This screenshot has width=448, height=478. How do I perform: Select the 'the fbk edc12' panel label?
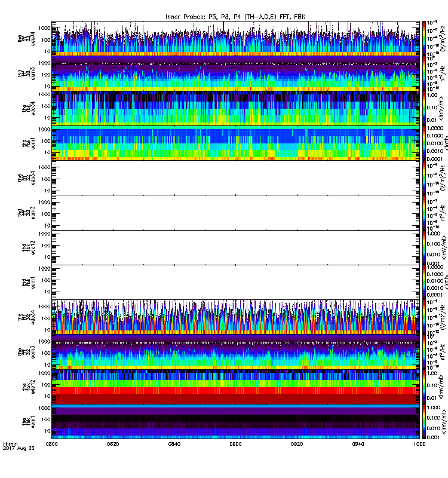[29, 387]
